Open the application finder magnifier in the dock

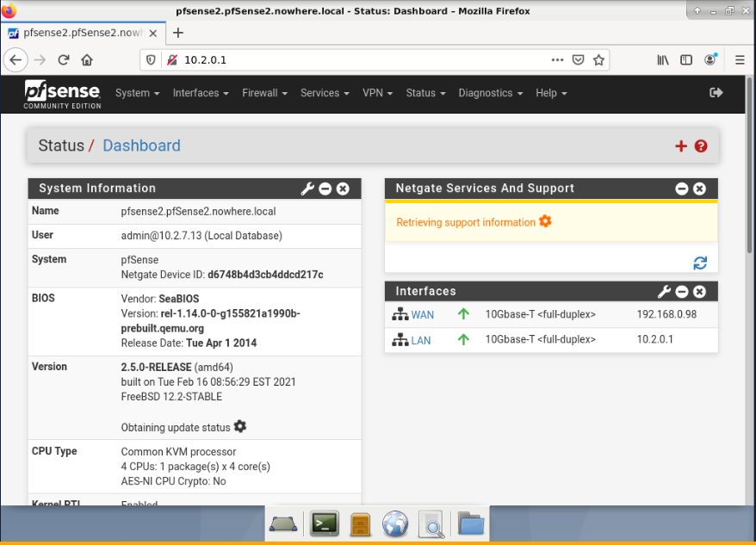tap(431, 524)
